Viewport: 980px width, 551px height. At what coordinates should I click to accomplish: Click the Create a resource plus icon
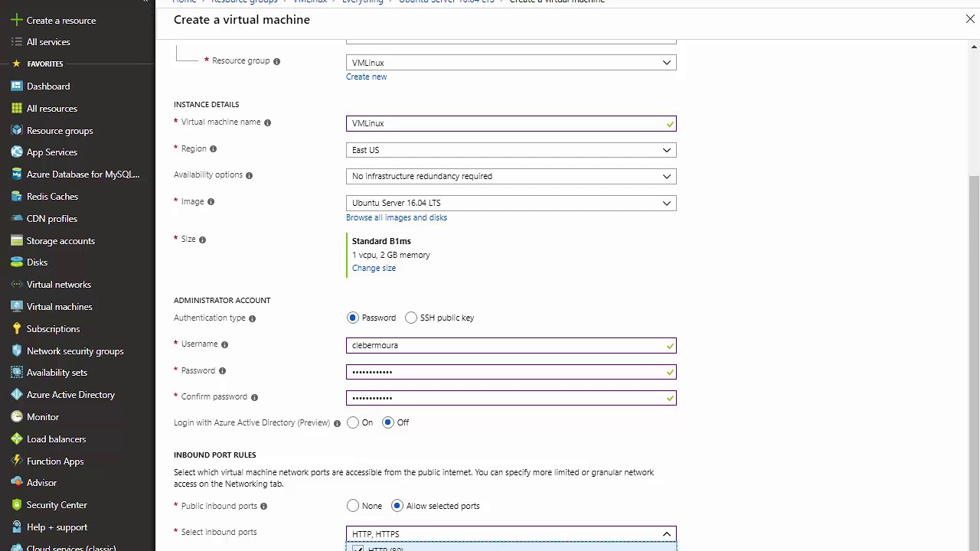pyautogui.click(x=17, y=20)
